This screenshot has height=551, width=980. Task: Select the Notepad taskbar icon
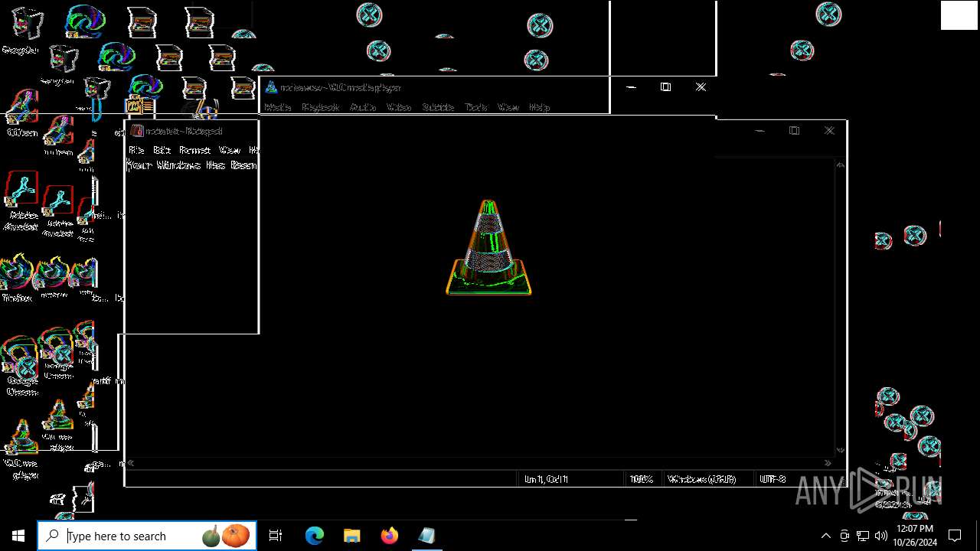(426, 536)
